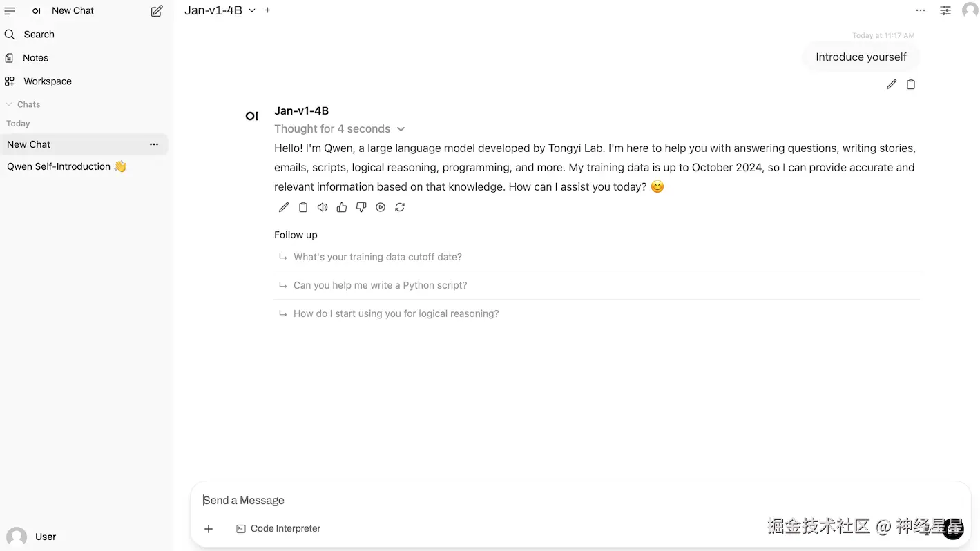
Task: Give the response a thumbs up
Action: tap(342, 207)
